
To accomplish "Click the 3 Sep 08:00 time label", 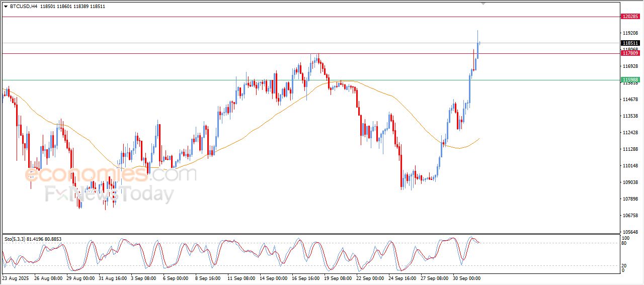I will tap(143, 277).
